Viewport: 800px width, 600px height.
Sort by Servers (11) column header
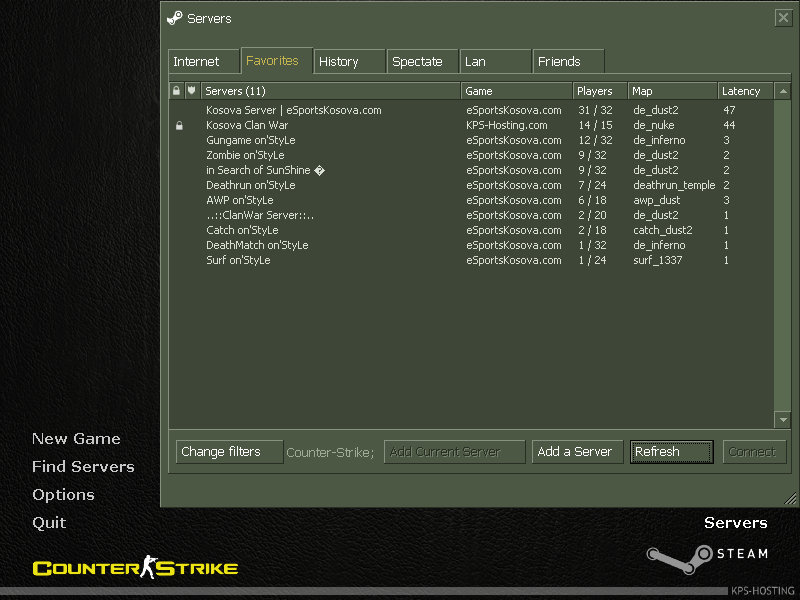[x=331, y=91]
